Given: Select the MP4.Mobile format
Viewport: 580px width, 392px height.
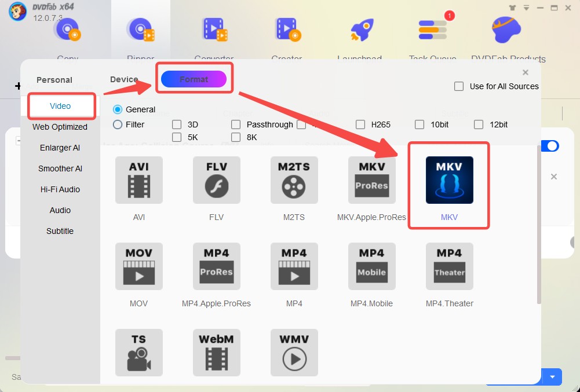Looking at the screenshot, I should coord(371,266).
